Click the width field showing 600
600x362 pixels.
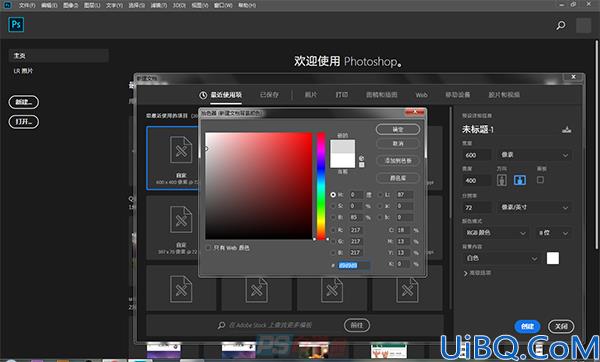click(x=476, y=155)
